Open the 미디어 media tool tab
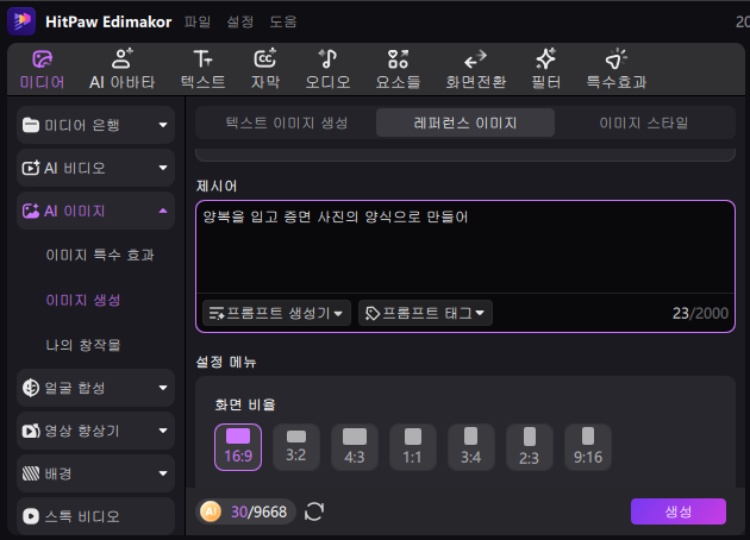 (x=42, y=70)
